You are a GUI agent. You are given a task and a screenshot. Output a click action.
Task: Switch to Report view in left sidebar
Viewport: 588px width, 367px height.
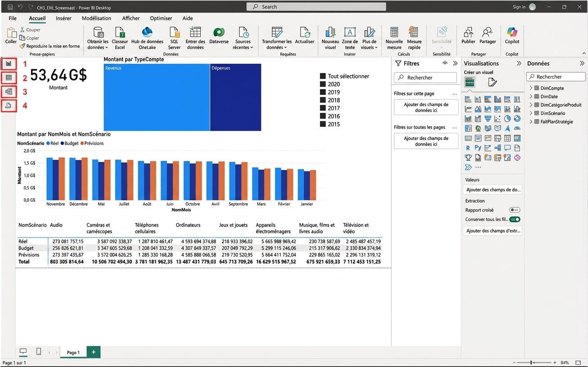click(x=9, y=64)
